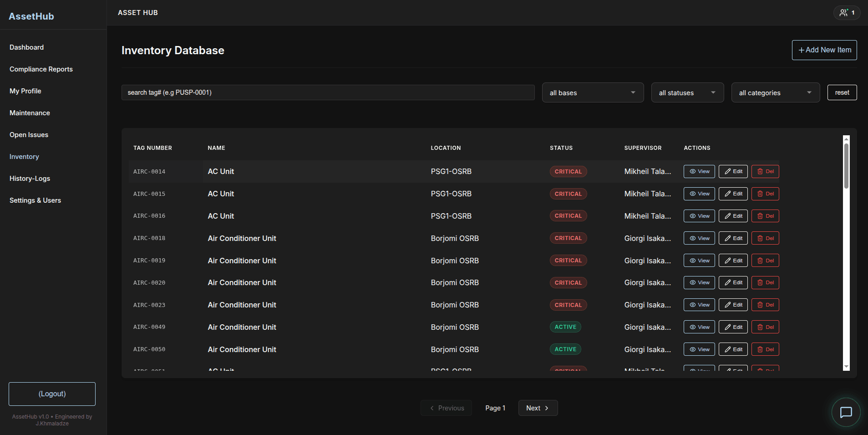Click the TAG NUMBER column header

click(x=152, y=148)
